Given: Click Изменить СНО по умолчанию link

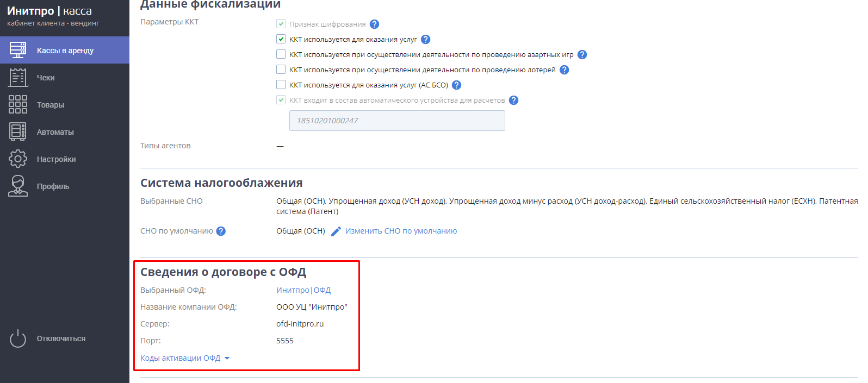Looking at the screenshot, I should (401, 231).
